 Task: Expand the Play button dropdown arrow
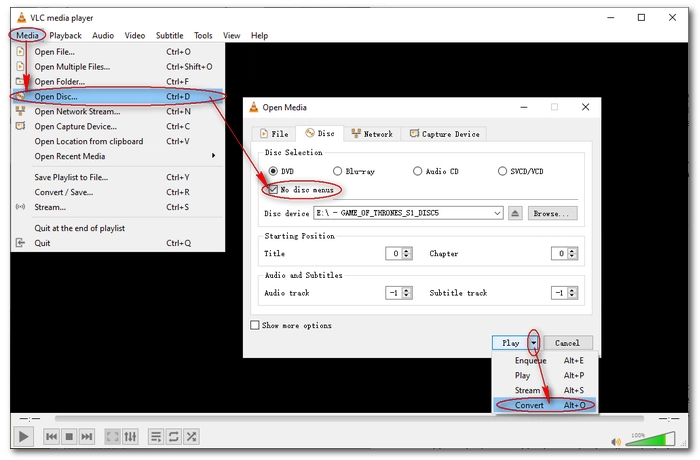pyautogui.click(x=533, y=343)
